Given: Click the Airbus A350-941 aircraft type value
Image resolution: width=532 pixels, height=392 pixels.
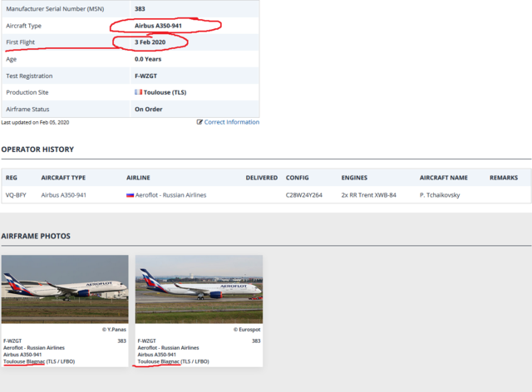Looking at the screenshot, I should 158,26.
